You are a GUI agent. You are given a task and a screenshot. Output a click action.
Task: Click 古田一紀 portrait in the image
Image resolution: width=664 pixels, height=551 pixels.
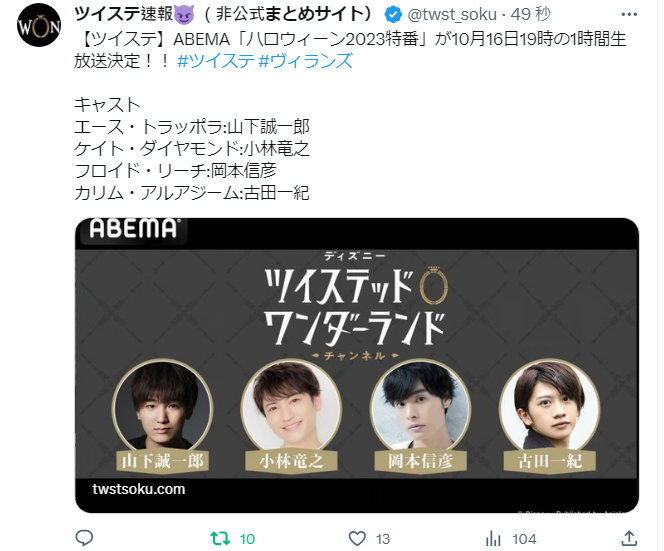point(550,407)
